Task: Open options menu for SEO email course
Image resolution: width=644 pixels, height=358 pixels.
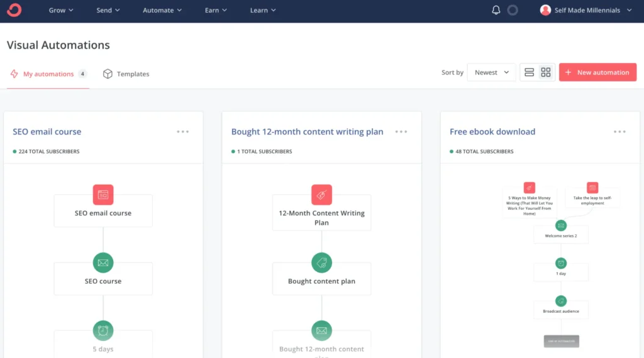Action: (183, 132)
